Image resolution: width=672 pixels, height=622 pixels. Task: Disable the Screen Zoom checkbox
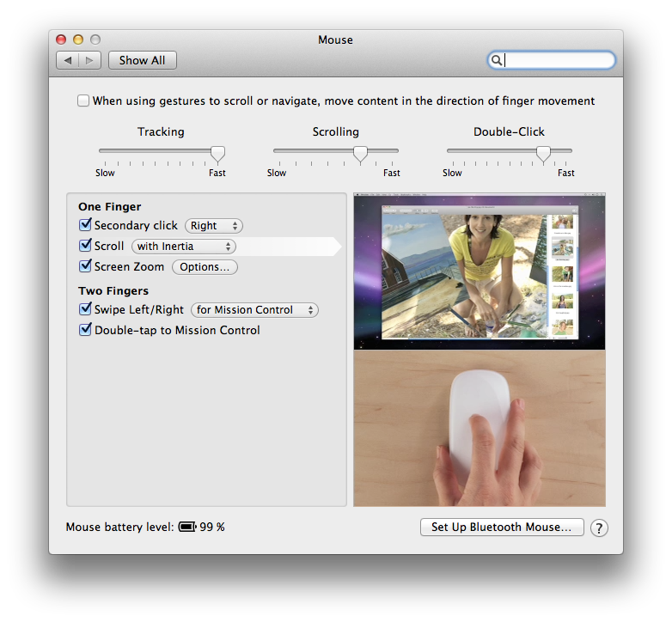[x=85, y=266]
